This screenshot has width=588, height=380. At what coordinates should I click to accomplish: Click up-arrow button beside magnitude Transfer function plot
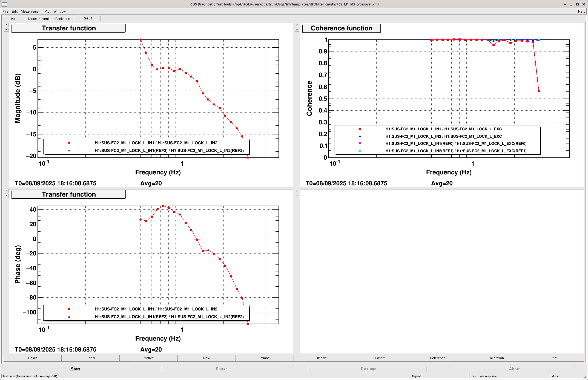(x=6, y=30)
